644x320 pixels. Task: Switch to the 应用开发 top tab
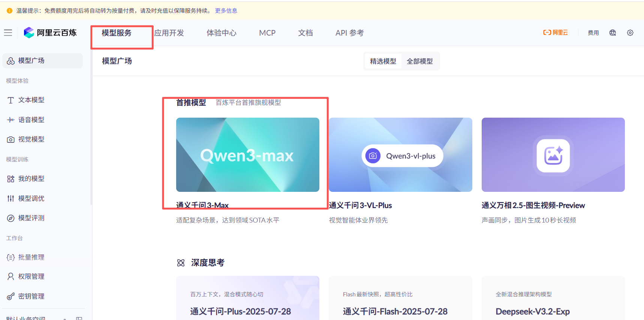coord(169,33)
